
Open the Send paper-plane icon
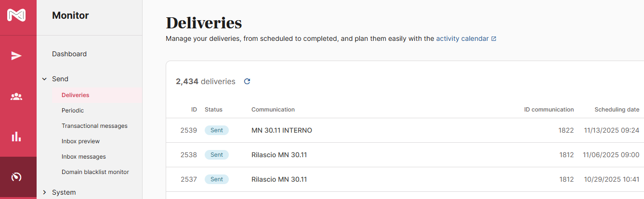pos(16,56)
